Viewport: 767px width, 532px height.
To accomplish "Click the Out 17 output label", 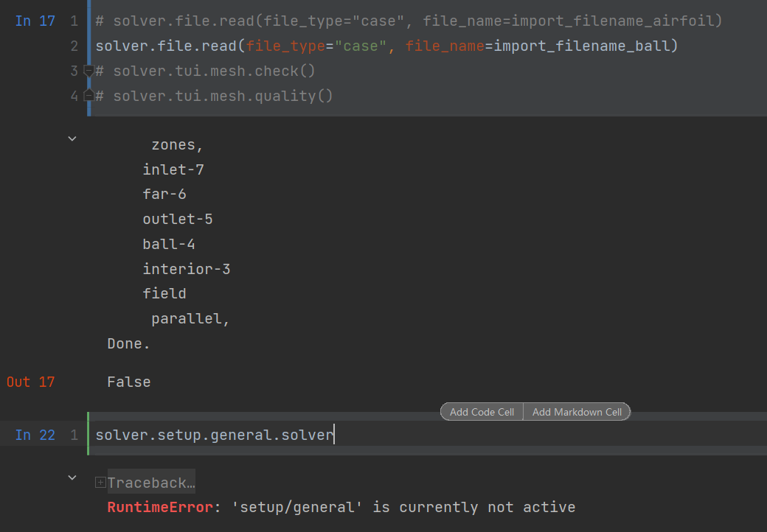I will tap(29, 382).
